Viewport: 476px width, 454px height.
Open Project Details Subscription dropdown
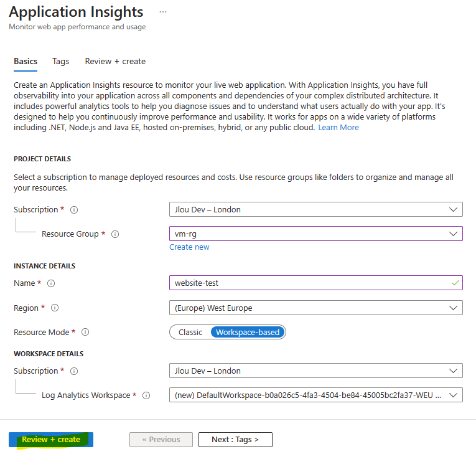[x=316, y=209]
